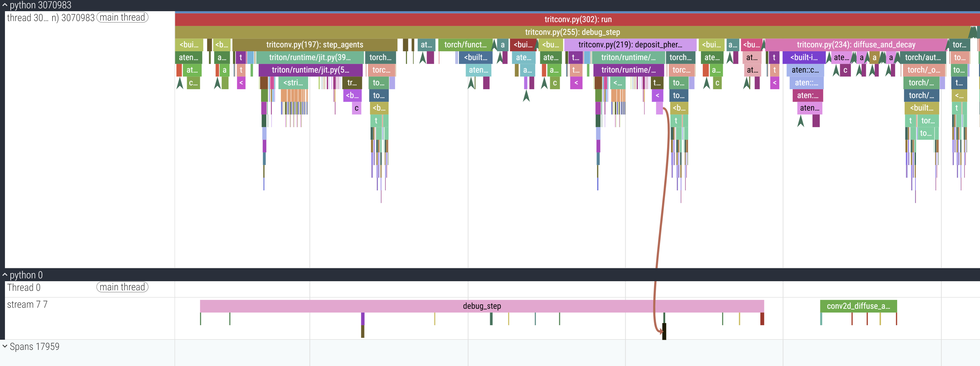Select the diffuse_and_decay slice
980x366 pixels.
pos(855,45)
